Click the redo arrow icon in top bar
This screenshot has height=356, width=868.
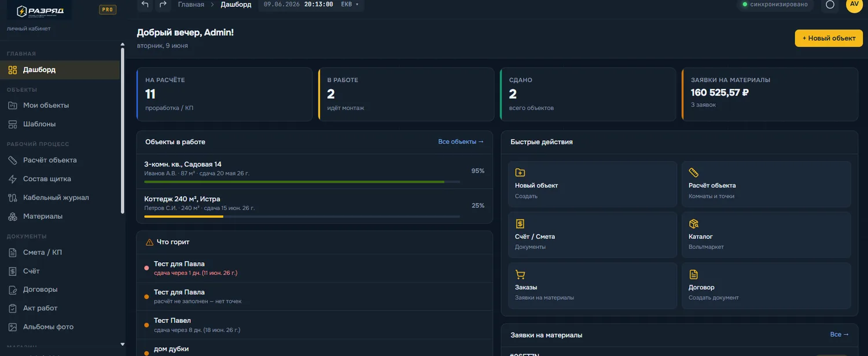pyautogui.click(x=163, y=5)
